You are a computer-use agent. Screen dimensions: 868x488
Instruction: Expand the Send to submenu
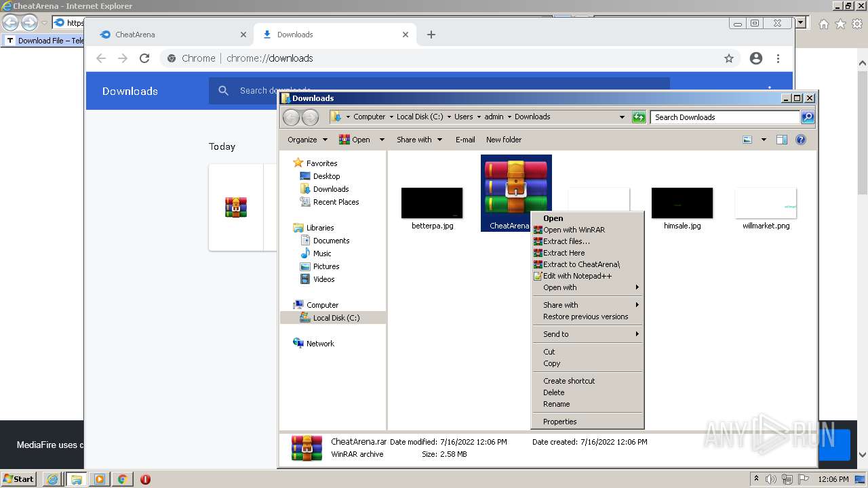click(x=587, y=334)
